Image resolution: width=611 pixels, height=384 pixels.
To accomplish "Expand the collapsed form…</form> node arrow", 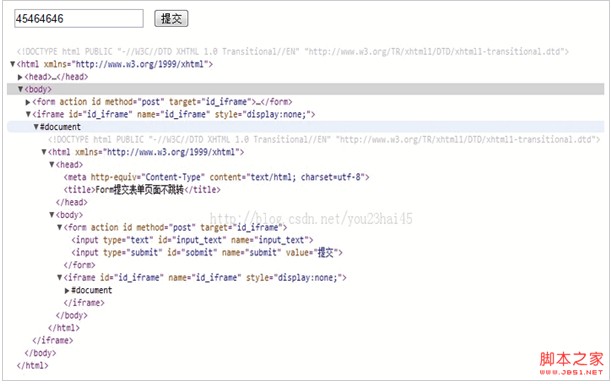I will 28,102.
